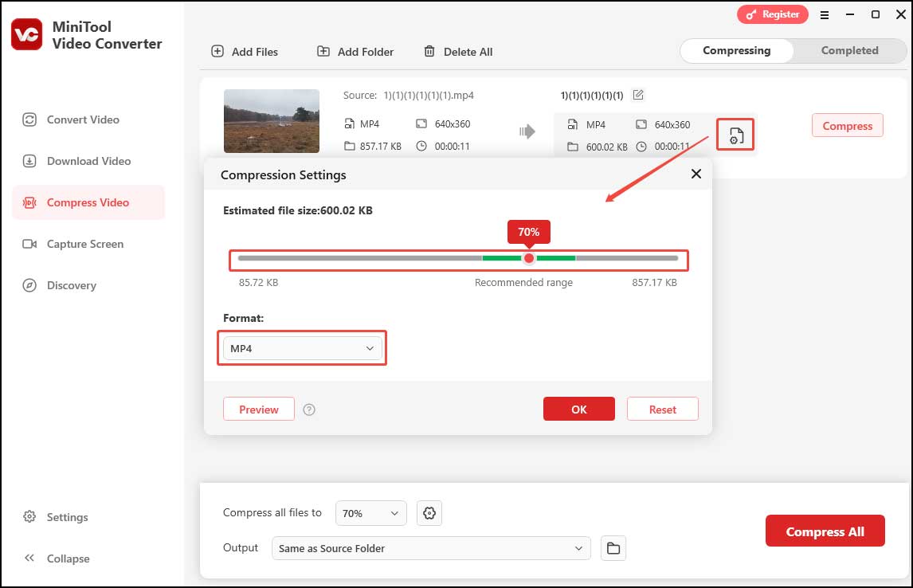The height and width of the screenshot is (588, 913).
Task: Click the 85.72 KB minimum slider label
Action: tap(259, 282)
